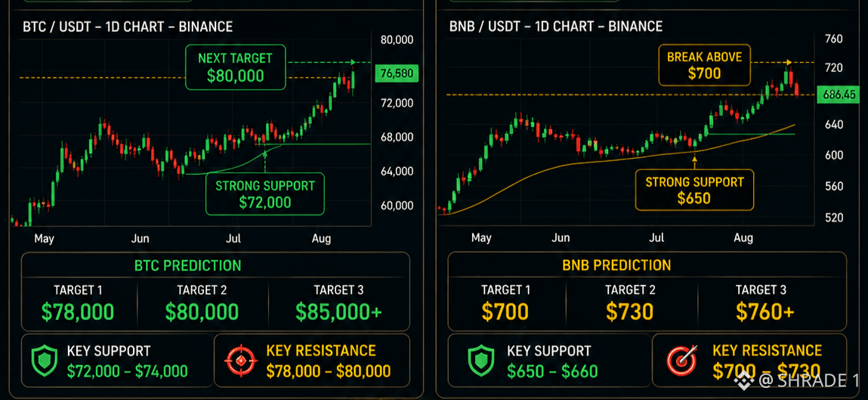Select the 60,000 axis label on BTC chart
Viewport: 868px width, 400px height.
397,206
